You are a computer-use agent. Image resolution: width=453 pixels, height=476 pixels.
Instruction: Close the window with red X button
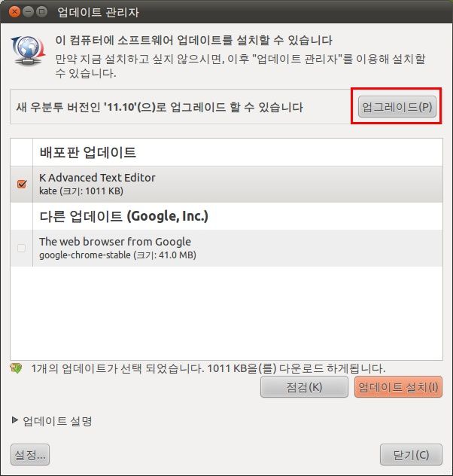14,12
